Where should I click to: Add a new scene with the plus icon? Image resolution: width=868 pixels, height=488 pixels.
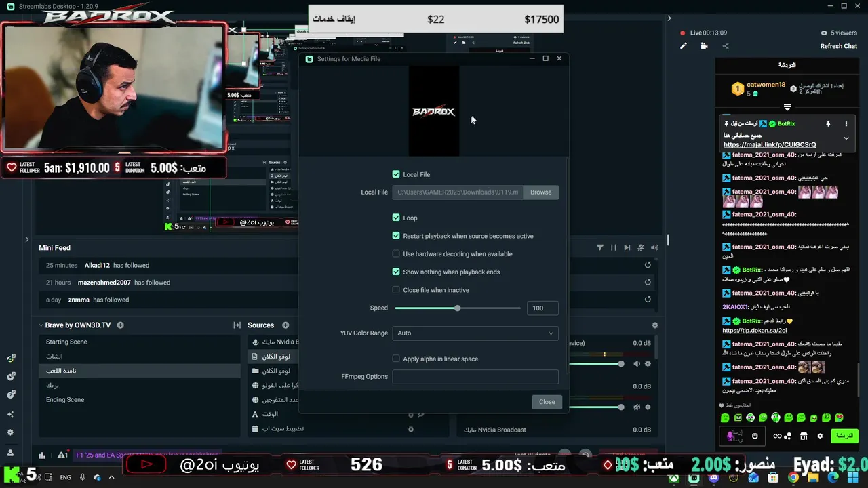click(120, 325)
